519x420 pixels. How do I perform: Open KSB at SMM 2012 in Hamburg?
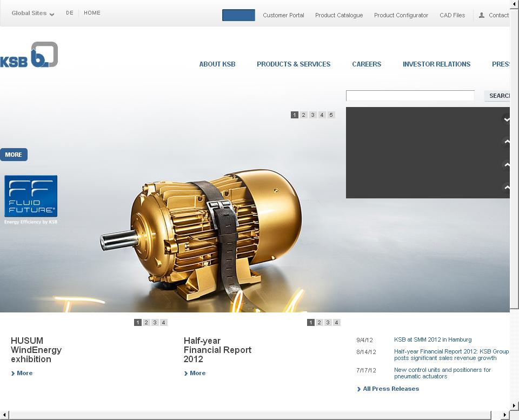(x=432, y=339)
